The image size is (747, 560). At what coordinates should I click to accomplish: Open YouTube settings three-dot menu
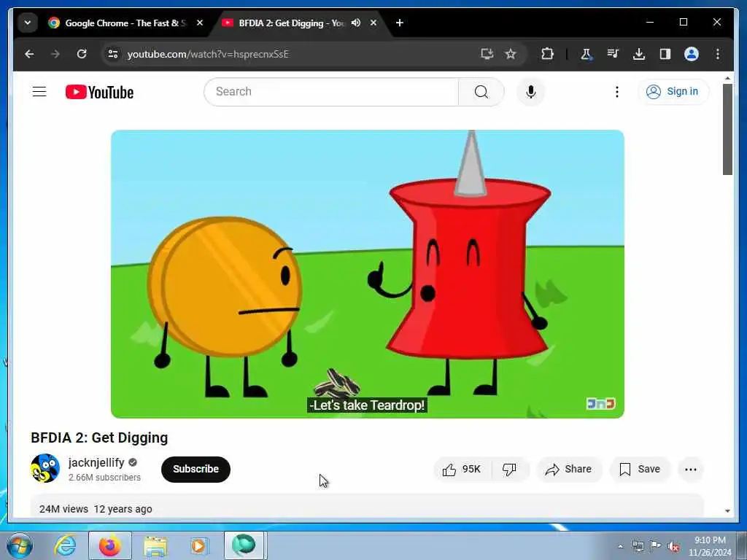click(x=617, y=91)
